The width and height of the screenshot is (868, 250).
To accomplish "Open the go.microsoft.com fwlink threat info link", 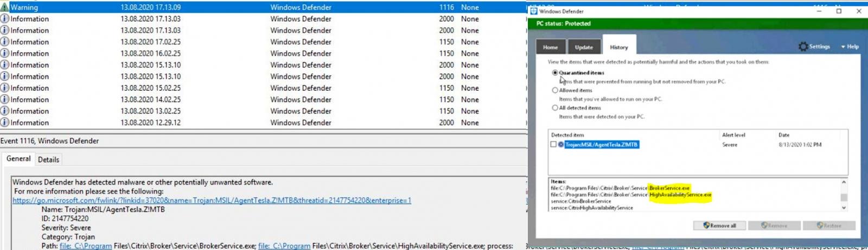I will [212, 200].
